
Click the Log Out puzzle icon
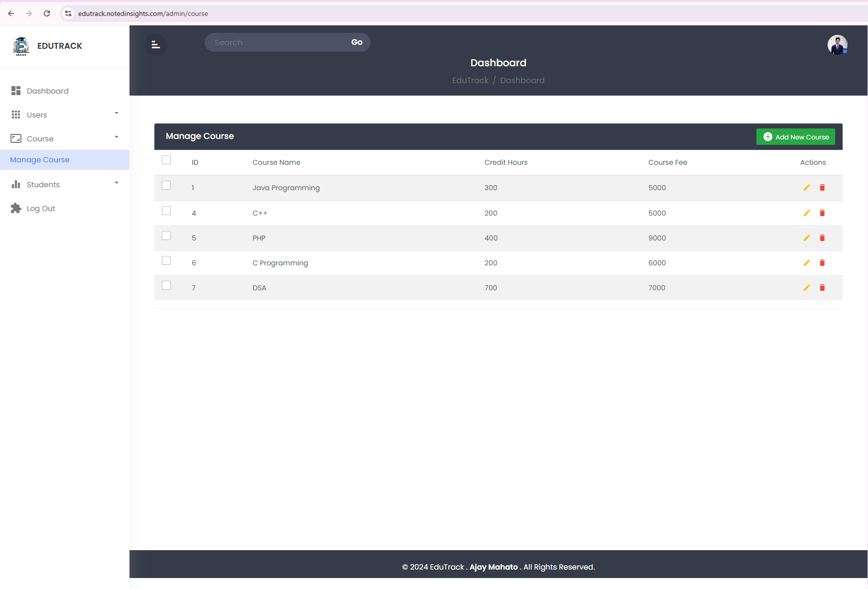16,208
